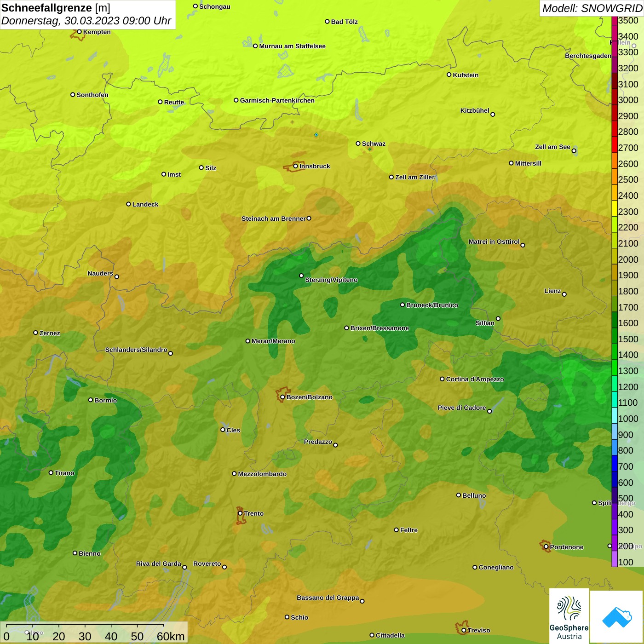Click the Zernez location dot
644x644 pixels.
(35, 333)
